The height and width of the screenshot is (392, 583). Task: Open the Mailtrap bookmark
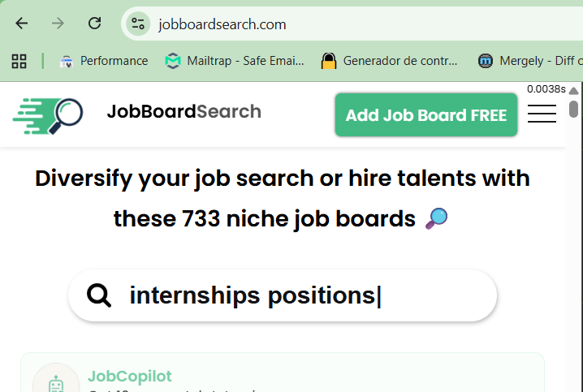[x=235, y=60]
